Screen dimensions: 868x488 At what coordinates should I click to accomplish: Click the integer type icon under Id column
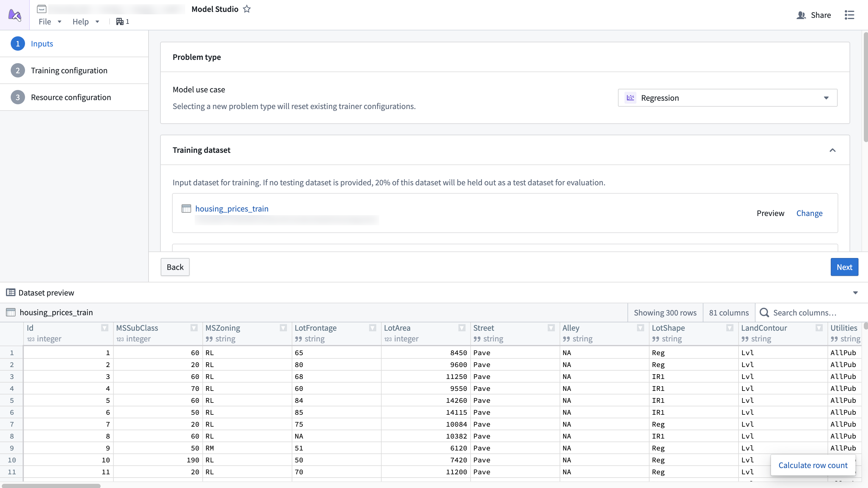point(31,339)
